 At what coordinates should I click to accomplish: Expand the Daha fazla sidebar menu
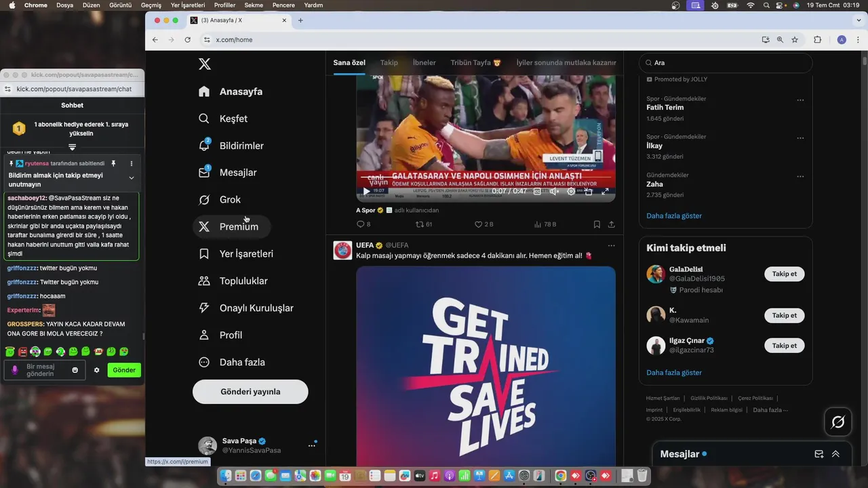click(232, 362)
